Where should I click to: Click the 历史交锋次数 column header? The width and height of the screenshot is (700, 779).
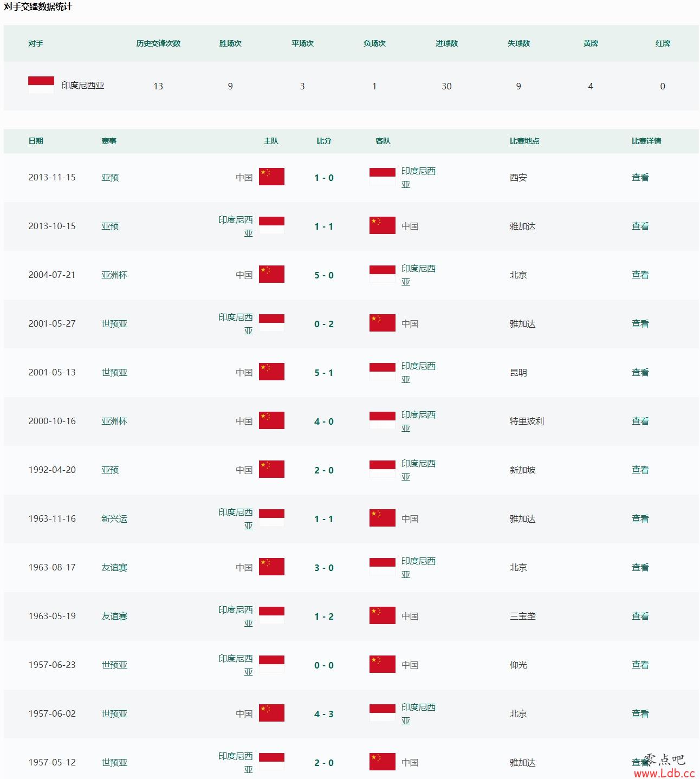click(158, 43)
